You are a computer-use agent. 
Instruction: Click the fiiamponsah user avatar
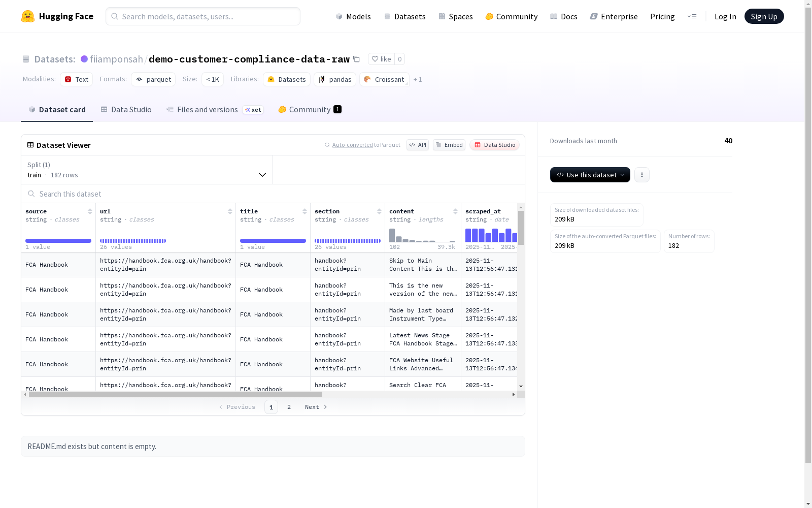click(84, 59)
